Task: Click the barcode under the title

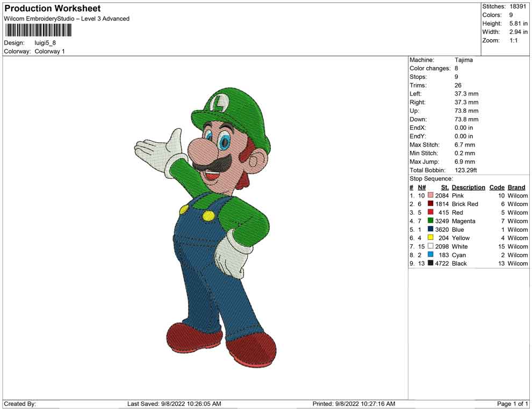Action: (38, 30)
